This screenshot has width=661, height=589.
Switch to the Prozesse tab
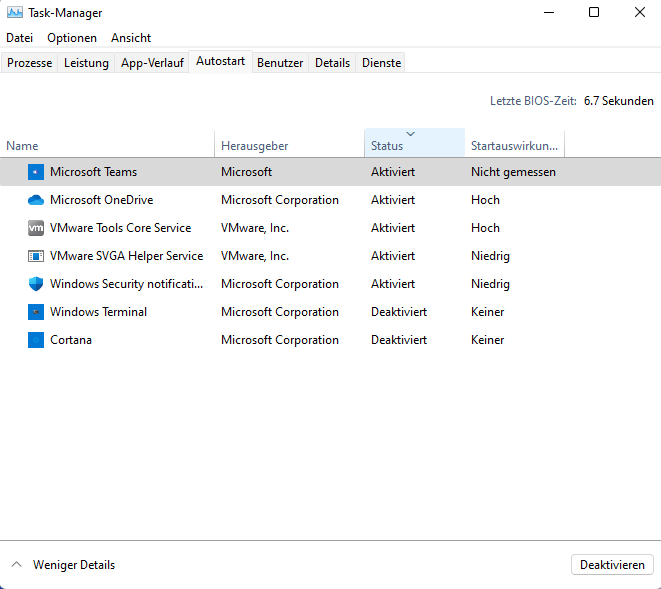pyautogui.click(x=30, y=63)
